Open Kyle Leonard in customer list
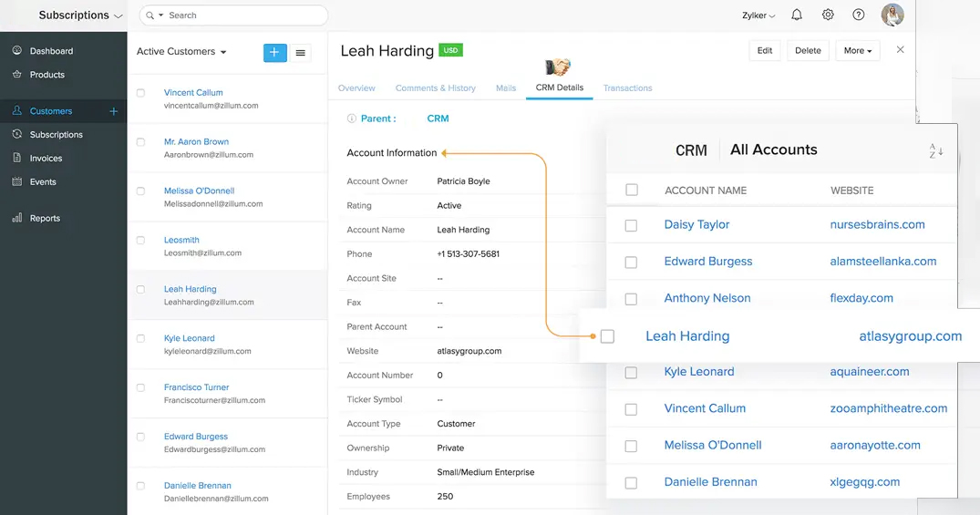 190,338
